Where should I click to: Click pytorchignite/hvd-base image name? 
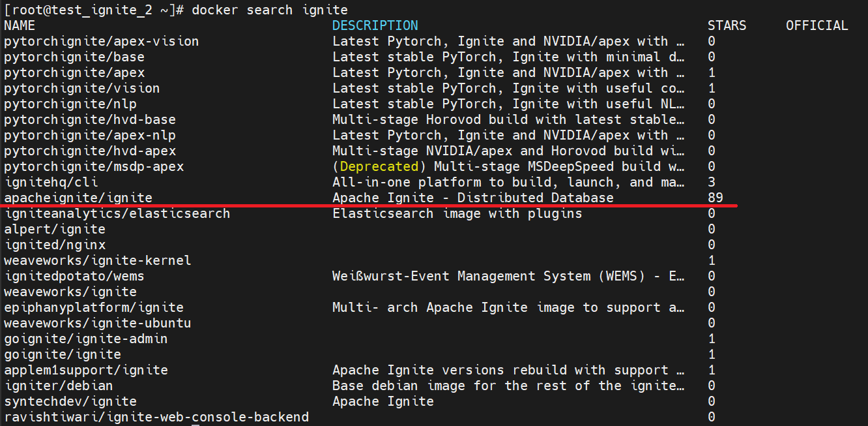(90, 119)
